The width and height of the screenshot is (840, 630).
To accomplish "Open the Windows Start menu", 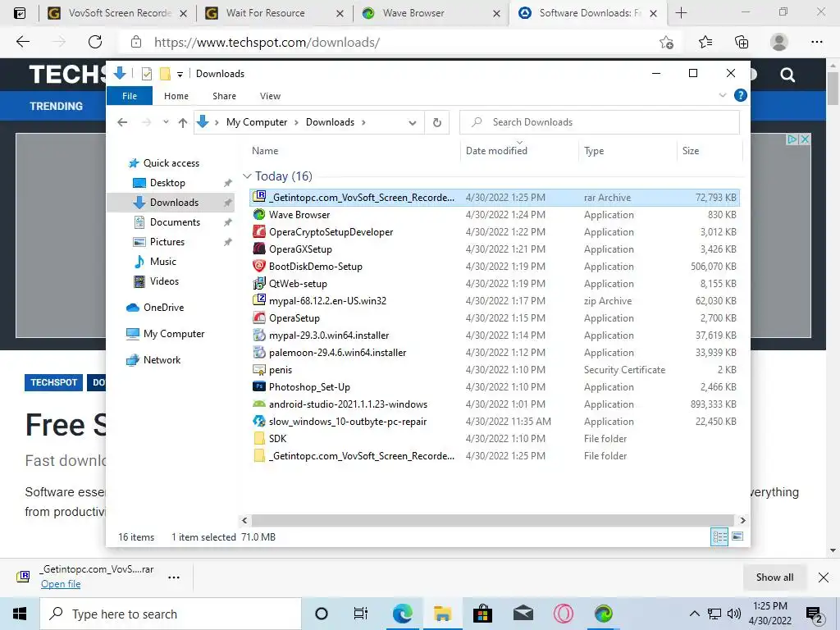I will coord(20,614).
